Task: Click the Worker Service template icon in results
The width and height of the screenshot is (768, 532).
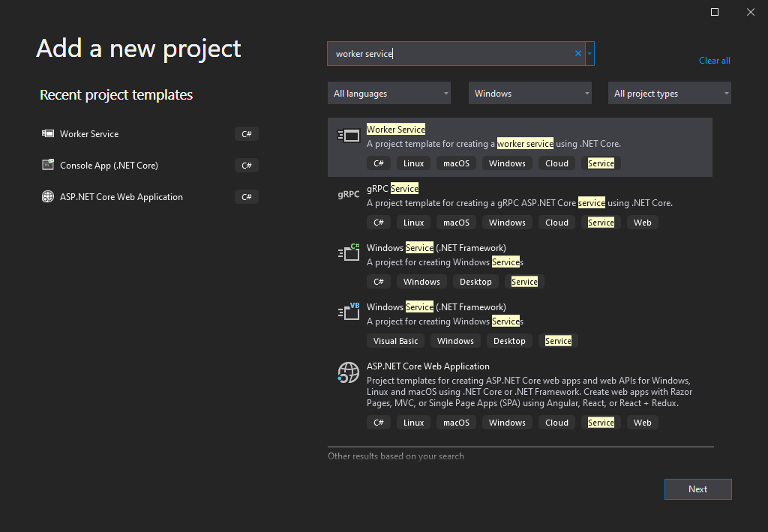Action: (349, 136)
